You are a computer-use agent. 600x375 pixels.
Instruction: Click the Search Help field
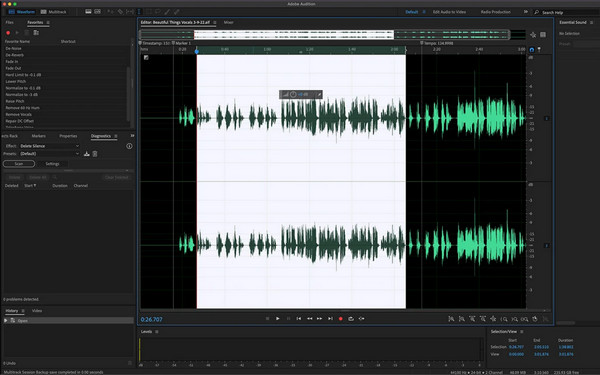click(x=566, y=12)
